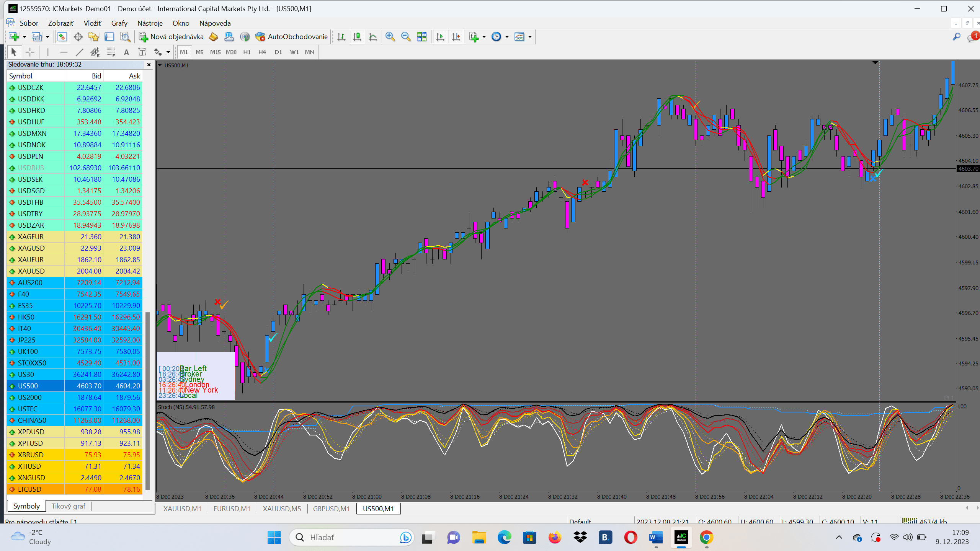The width and height of the screenshot is (980, 551).
Task: Open a new chart with the toolbar icon
Action: pos(14,37)
